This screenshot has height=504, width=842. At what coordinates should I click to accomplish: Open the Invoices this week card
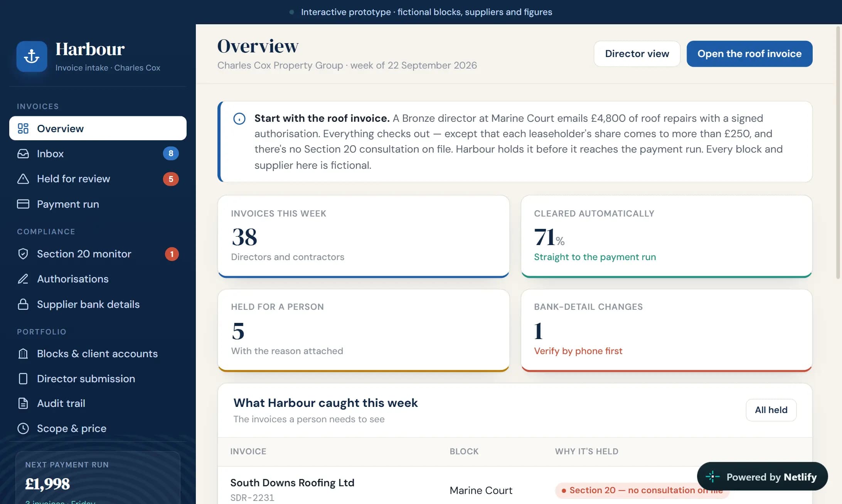click(364, 236)
